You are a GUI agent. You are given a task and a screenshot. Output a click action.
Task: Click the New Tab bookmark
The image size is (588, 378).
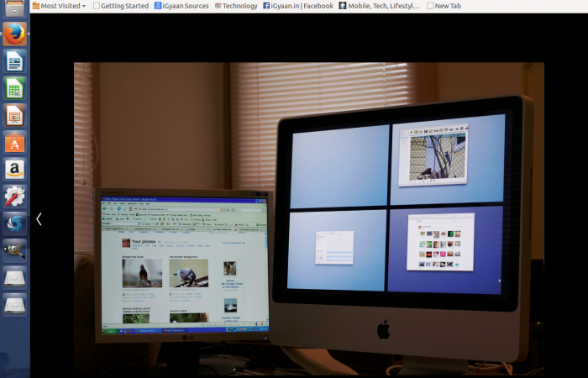[444, 6]
